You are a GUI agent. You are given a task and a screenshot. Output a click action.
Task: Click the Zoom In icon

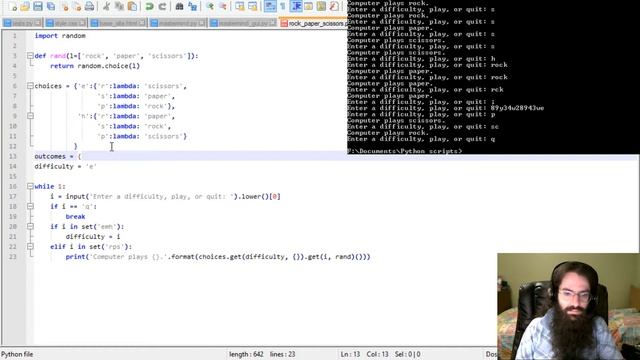coord(210,6)
